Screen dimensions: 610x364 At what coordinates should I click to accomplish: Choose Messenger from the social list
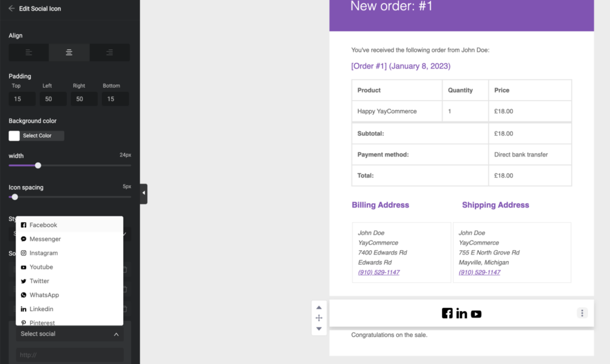coord(70,239)
